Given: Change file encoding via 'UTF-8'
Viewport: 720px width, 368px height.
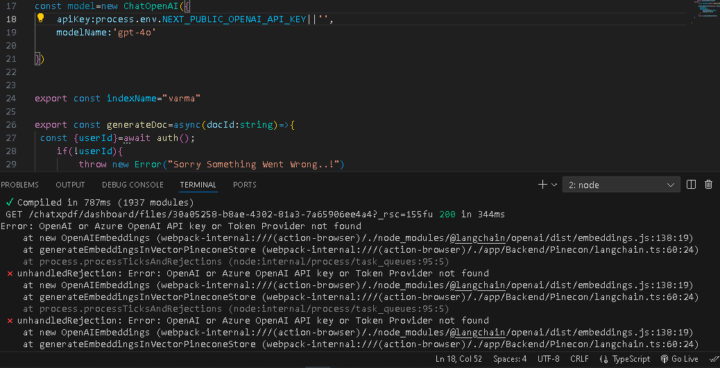Looking at the screenshot, I should coord(548,359).
